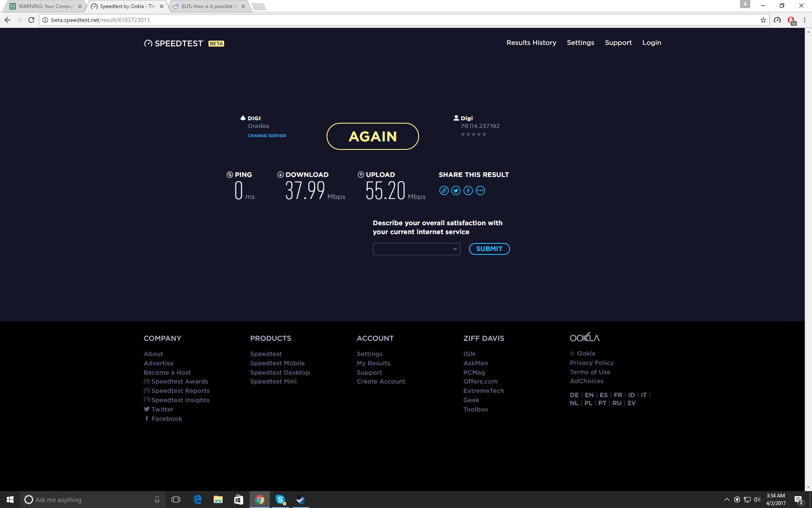Open Settings in top navigation

(x=580, y=43)
